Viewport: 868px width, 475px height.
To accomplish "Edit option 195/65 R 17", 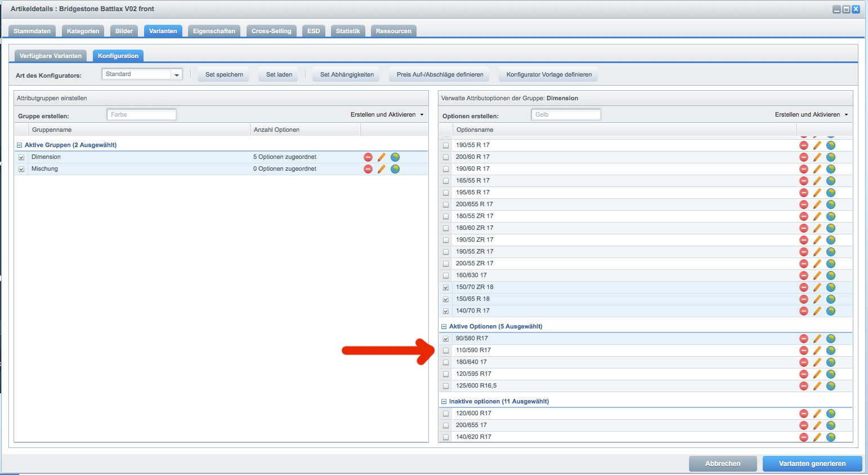I will click(817, 193).
